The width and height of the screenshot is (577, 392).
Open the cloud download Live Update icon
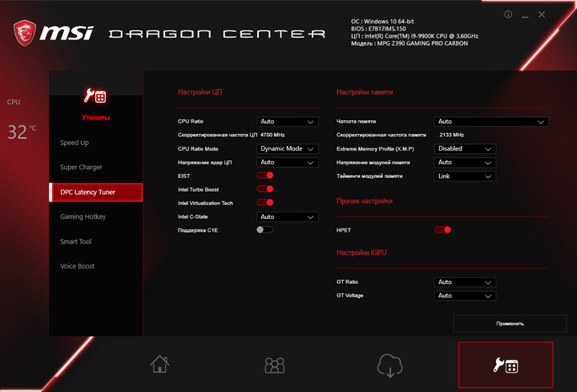pos(389,365)
